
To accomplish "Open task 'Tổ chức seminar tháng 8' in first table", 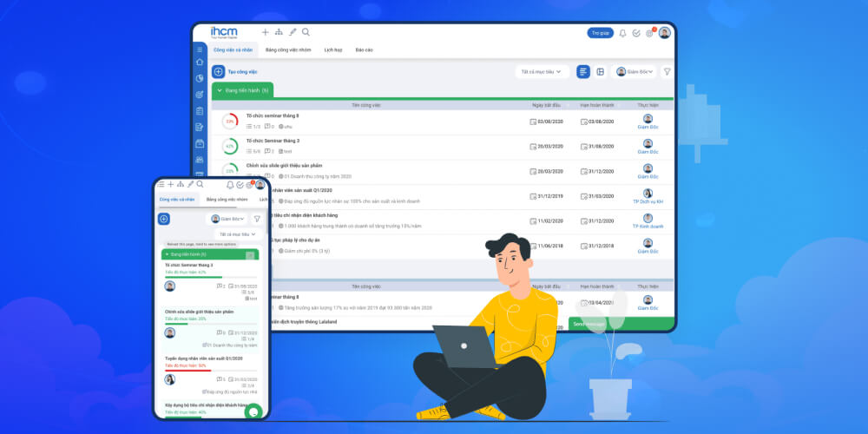I will click(x=273, y=115).
